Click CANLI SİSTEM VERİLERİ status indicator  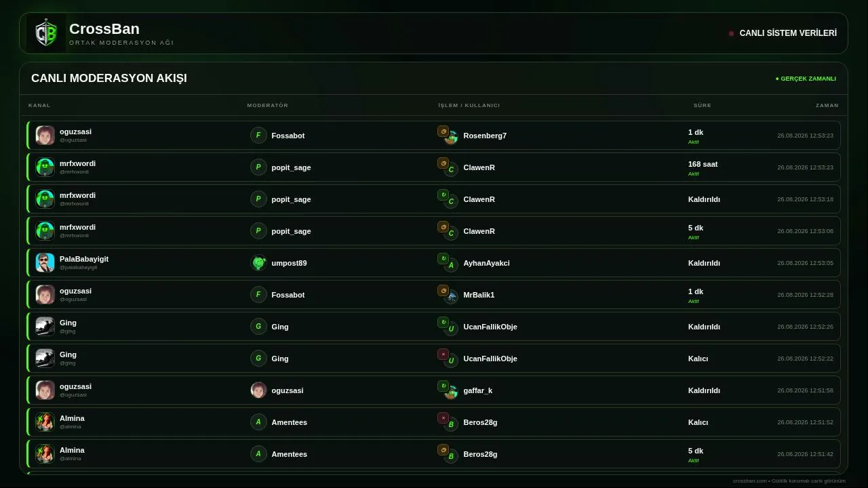(x=783, y=33)
